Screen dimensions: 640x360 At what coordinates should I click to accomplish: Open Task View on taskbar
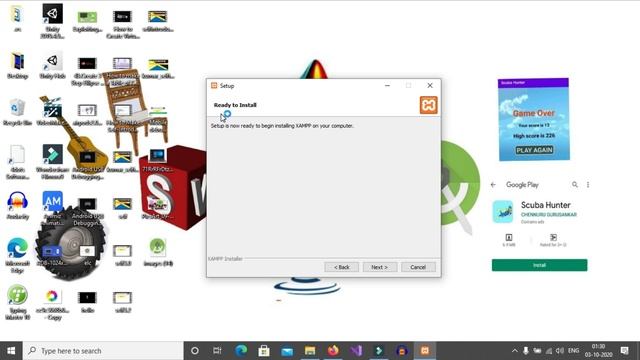[217, 351]
